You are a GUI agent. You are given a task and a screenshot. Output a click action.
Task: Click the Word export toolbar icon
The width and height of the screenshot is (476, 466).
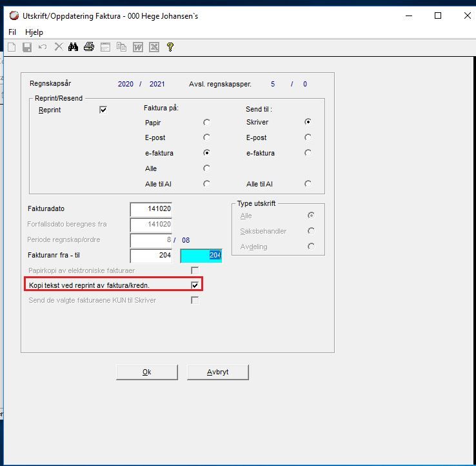click(138, 47)
